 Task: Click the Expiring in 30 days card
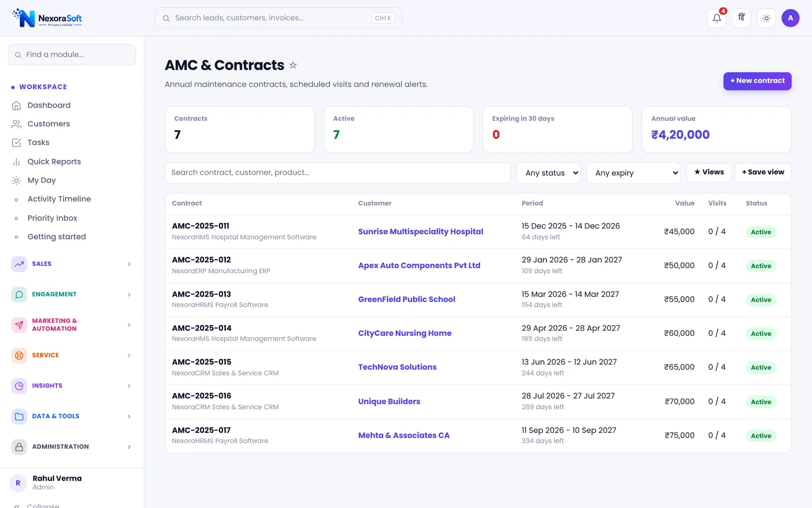(x=557, y=130)
